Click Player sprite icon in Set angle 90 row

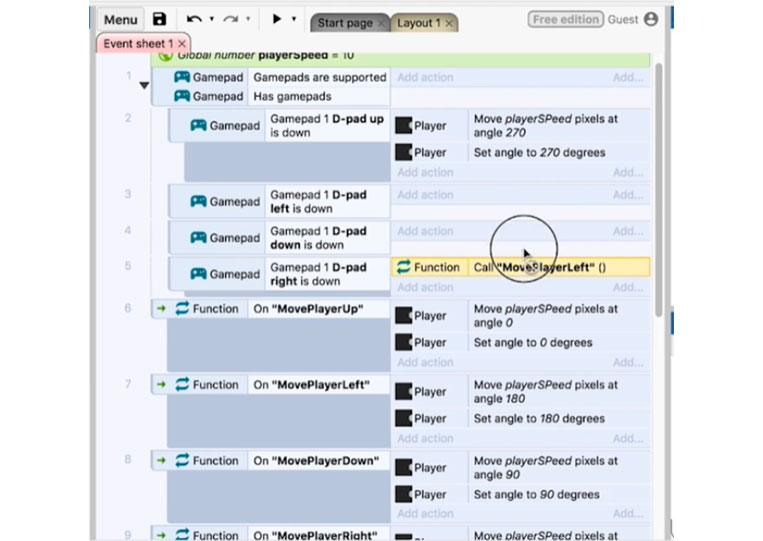coord(403,494)
